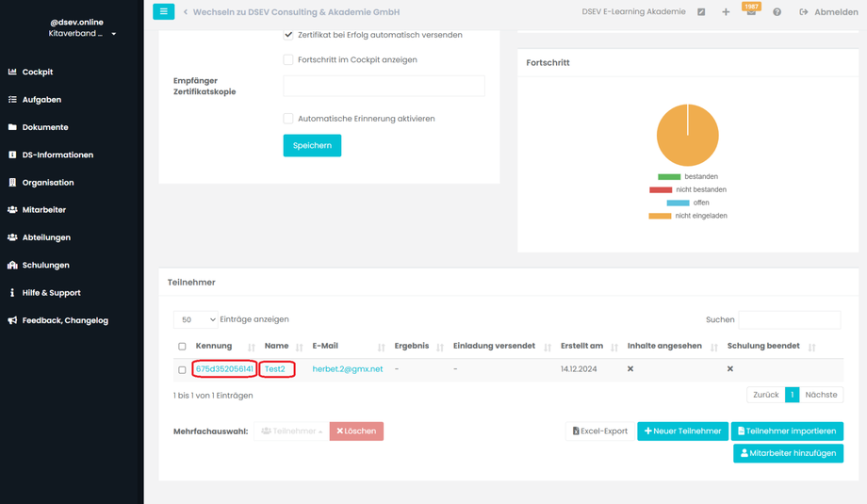
Task: Navigate to Schulungen in the sidebar
Action: [x=46, y=266]
